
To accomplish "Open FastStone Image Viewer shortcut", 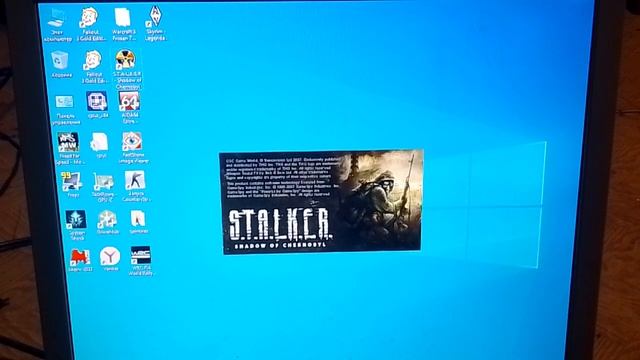I will [133, 148].
